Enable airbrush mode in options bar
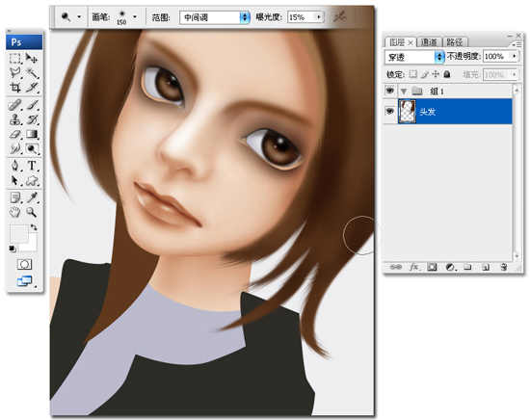The width and height of the screenshot is (530, 420). click(340, 16)
